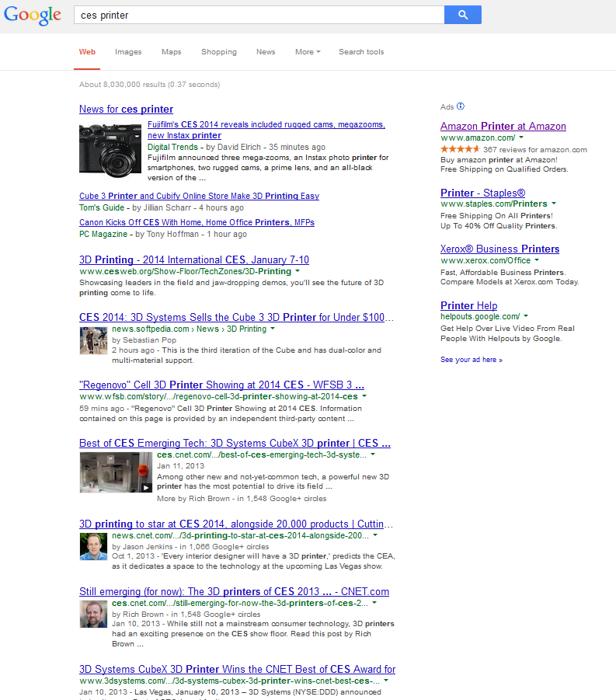Viewport: 616px width, 700px height.
Task: Switch to the Shopping tab
Action: point(219,52)
